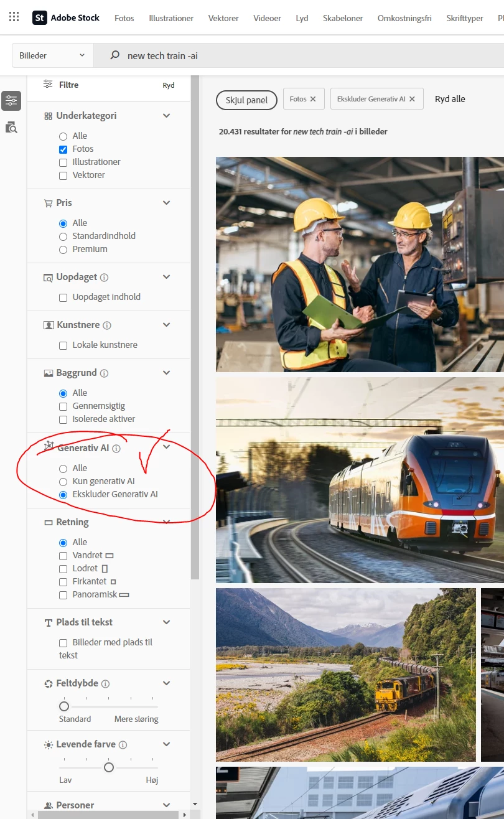Open the Illustrationer navigation tab
The height and width of the screenshot is (819, 504).
click(171, 18)
